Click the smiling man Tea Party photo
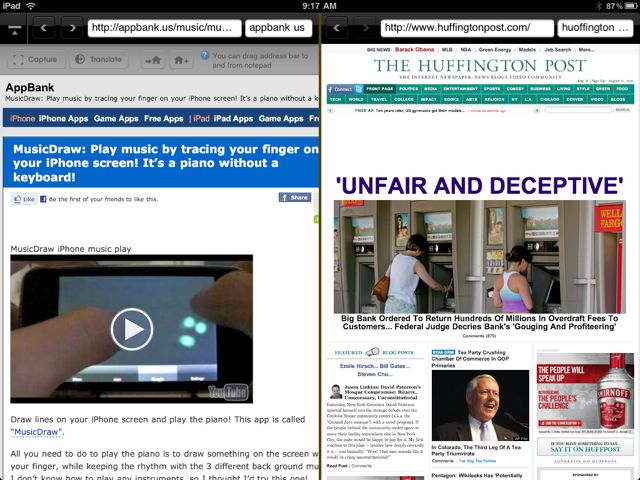 tap(480, 405)
